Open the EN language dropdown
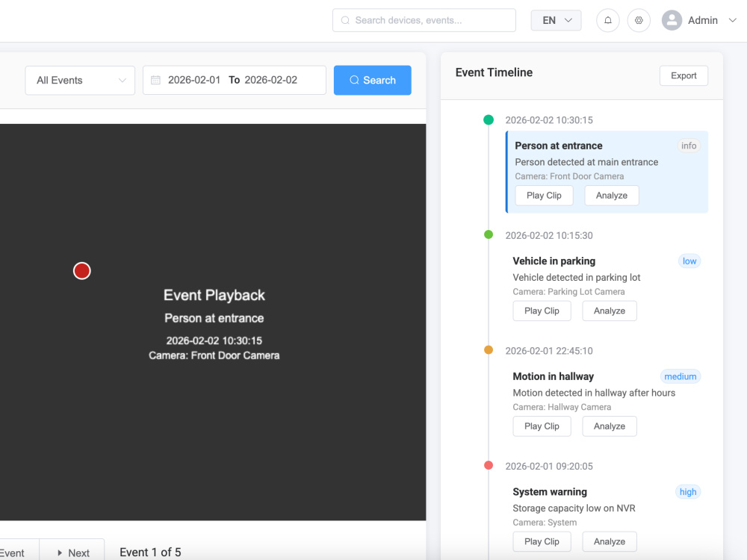The image size is (747, 560). [556, 20]
